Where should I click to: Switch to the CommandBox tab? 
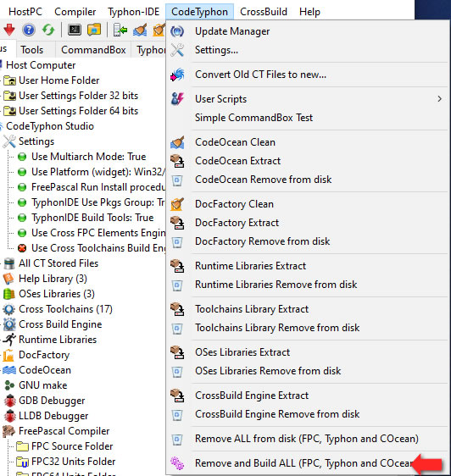coord(93,50)
